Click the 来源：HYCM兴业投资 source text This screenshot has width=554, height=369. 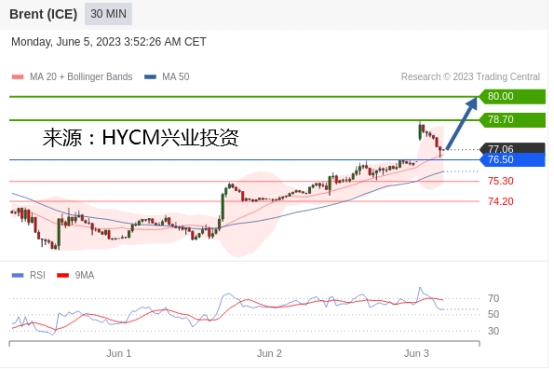[x=141, y=137]
